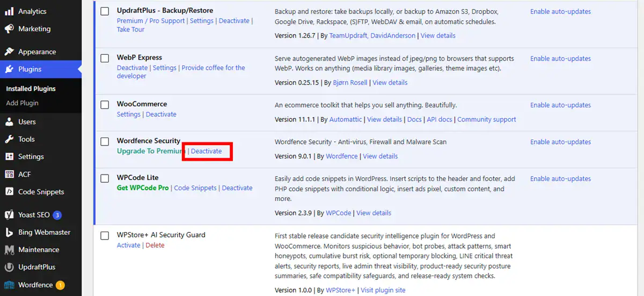The width and height of the screenshot is (644, 296).
Task: Tick the WPCode Lite plugin checkbox
Action: pyautogui.click(x=105, y=178)
